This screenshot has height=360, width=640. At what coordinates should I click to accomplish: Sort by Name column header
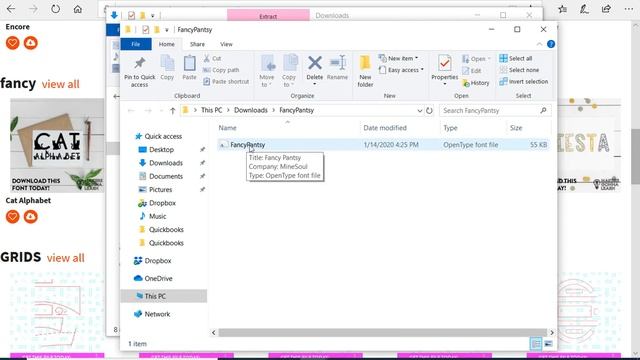click(227, 128)
